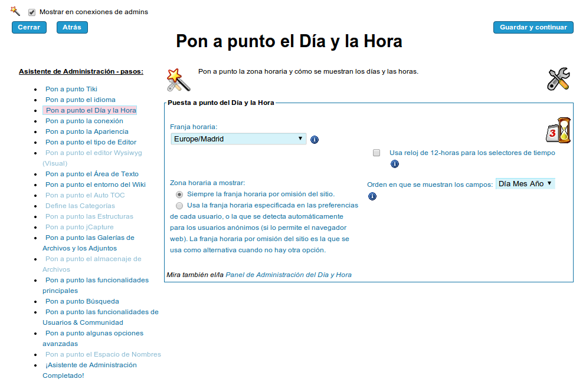The image size is (586, 392).
Task: Select the per-user timezone radio button
Action: coord(179,206)
